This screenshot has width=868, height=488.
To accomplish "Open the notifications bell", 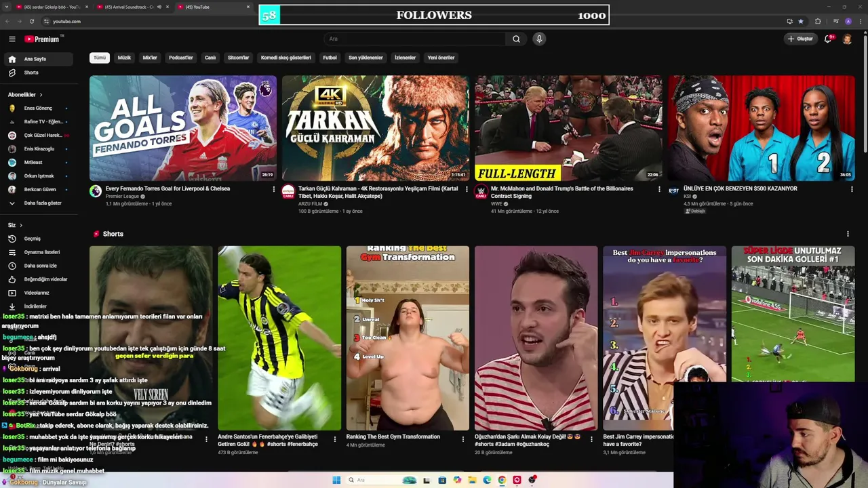I will [828, 39].
